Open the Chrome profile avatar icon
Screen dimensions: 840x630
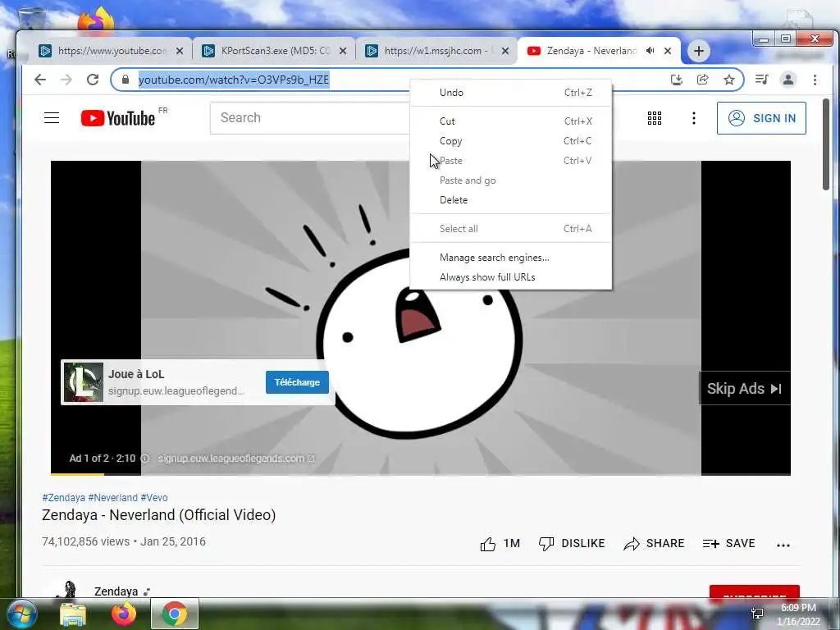pos(788,80)
